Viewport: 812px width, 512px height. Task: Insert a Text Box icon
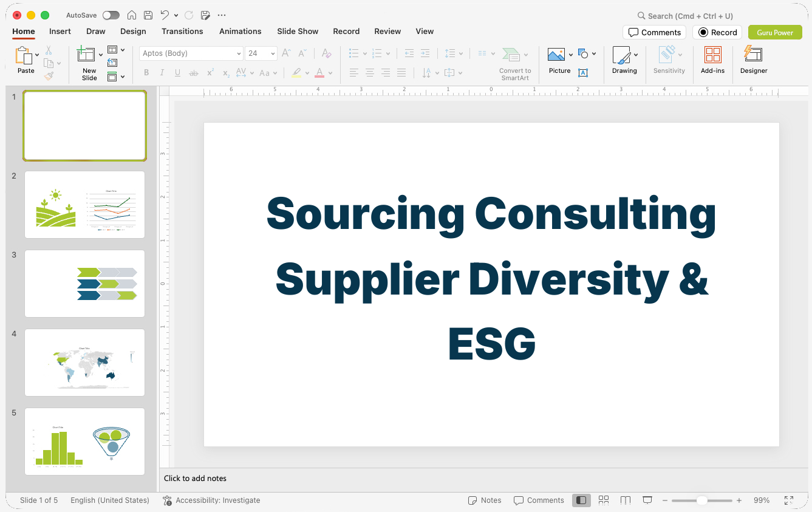tap(583, 73)
